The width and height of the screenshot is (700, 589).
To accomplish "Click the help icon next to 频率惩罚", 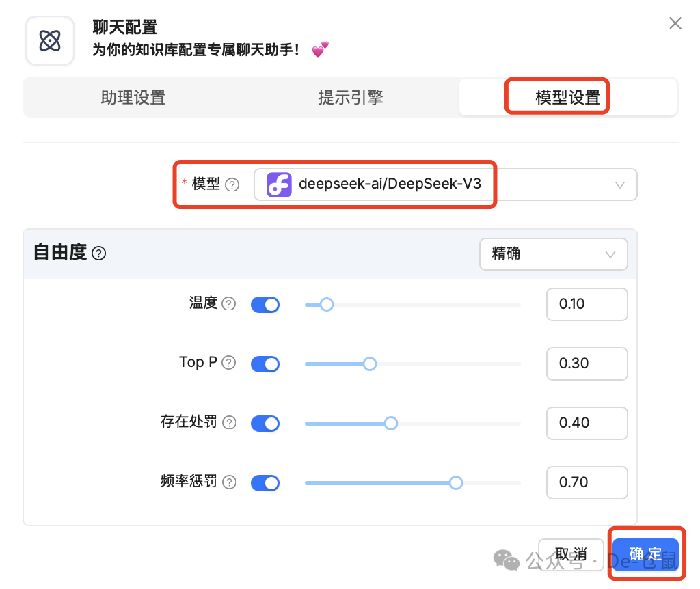I will (229, 482).
